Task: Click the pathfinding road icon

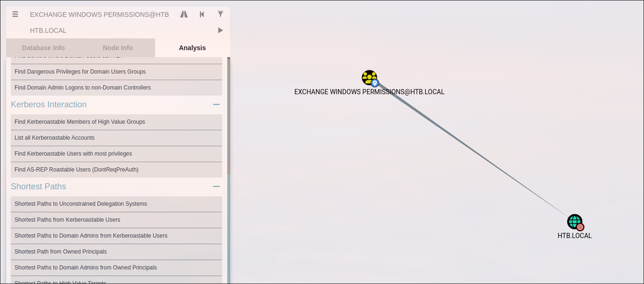Action: pos(184,15)
